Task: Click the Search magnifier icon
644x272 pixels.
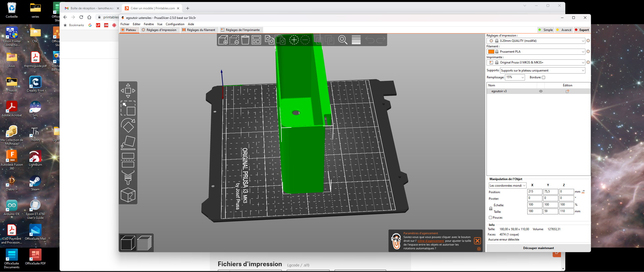Action: point(343,40)
